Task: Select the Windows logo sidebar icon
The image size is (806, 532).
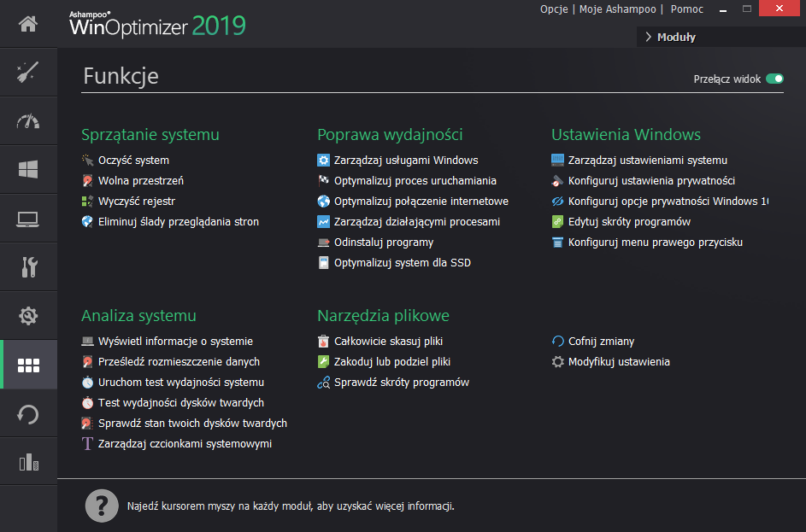Action: [28, 170]
